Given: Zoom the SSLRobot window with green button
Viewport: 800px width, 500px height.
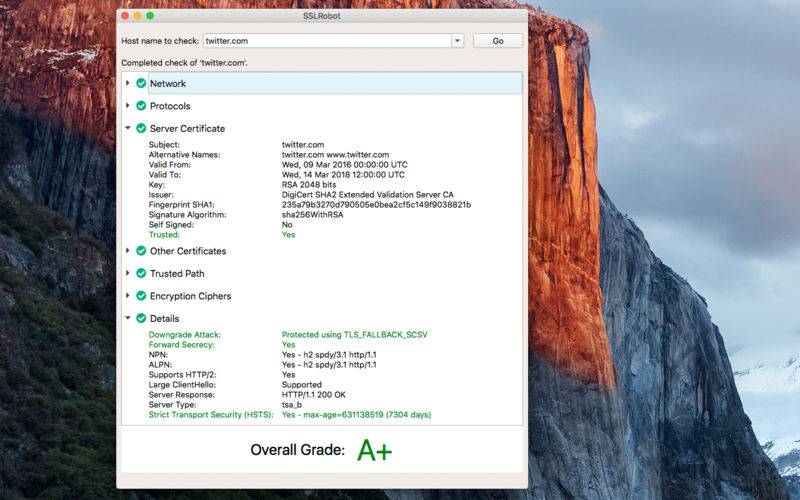Looking at the screenshot, I should (x=150, y=16).
